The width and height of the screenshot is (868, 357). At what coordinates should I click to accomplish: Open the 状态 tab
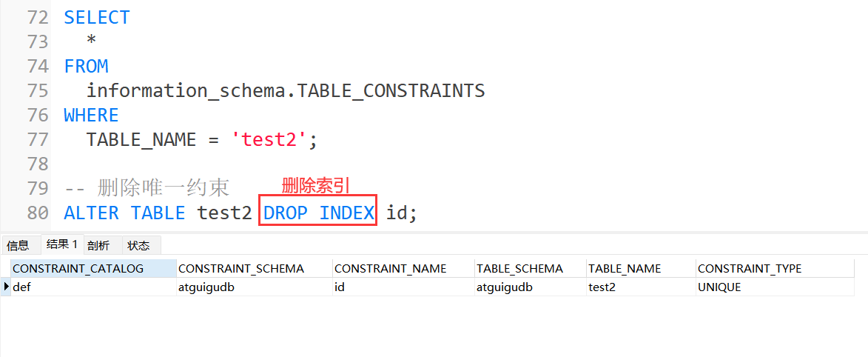(x=138, y=245)
